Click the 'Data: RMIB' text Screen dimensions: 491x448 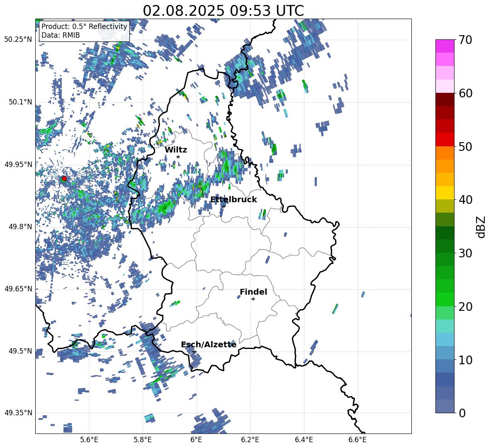click(x=61, y=35)
